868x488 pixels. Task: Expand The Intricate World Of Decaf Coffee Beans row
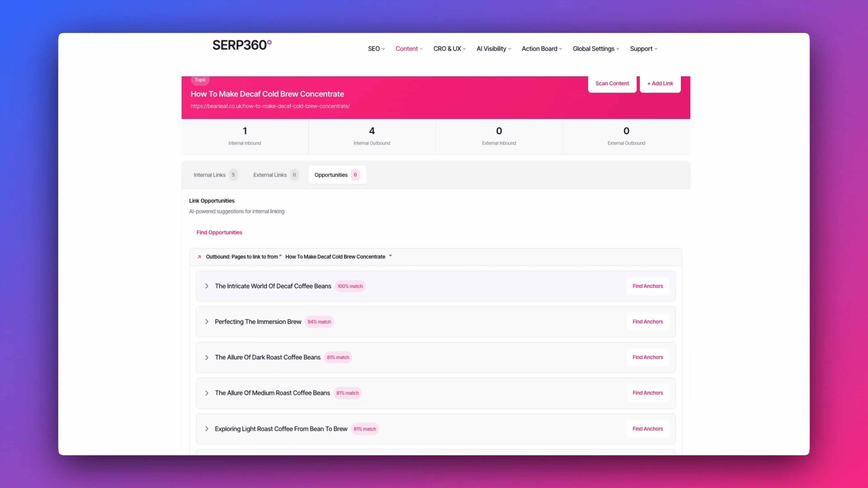[207, 286]
